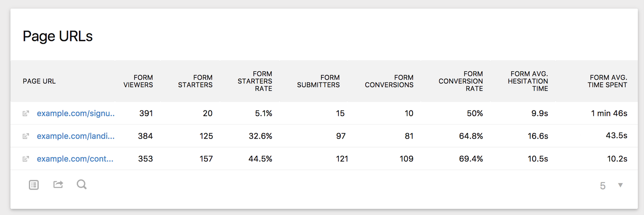Sort by Form Conversions column header
Image resolution: width=644 pixels, height=215 pixels.
click(389, 81)
